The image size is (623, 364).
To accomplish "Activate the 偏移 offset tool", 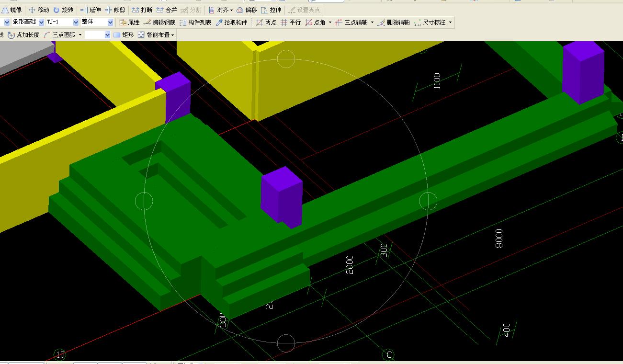I will point(246,10).
